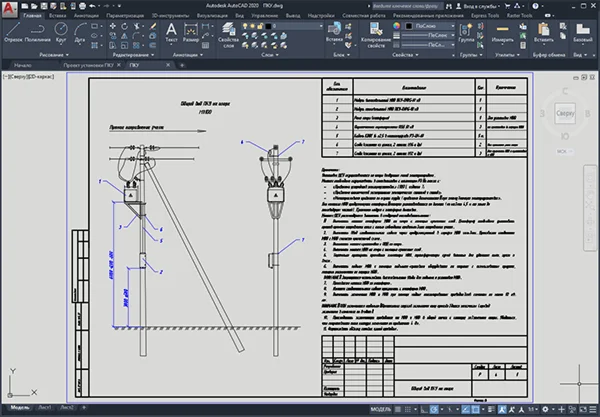Open the Начало start tab
Image resolution: width=600 pixels, height=417 pixels.
(23, 65)
